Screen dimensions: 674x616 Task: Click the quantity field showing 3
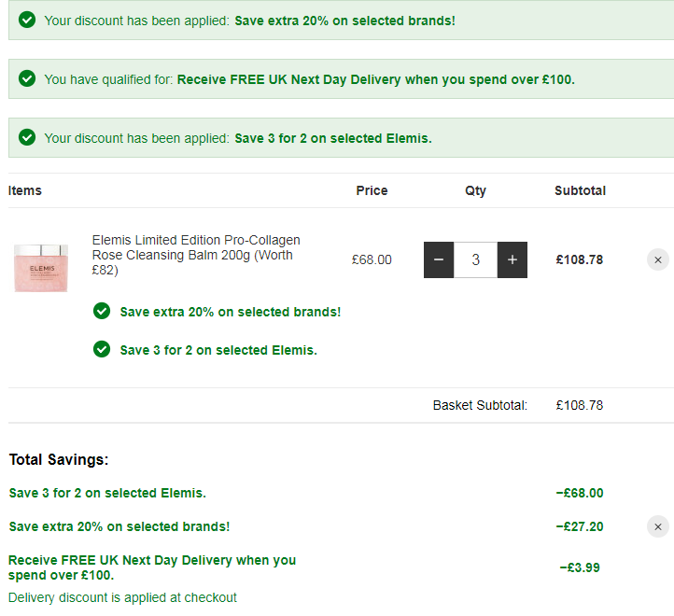click(475, 259)
